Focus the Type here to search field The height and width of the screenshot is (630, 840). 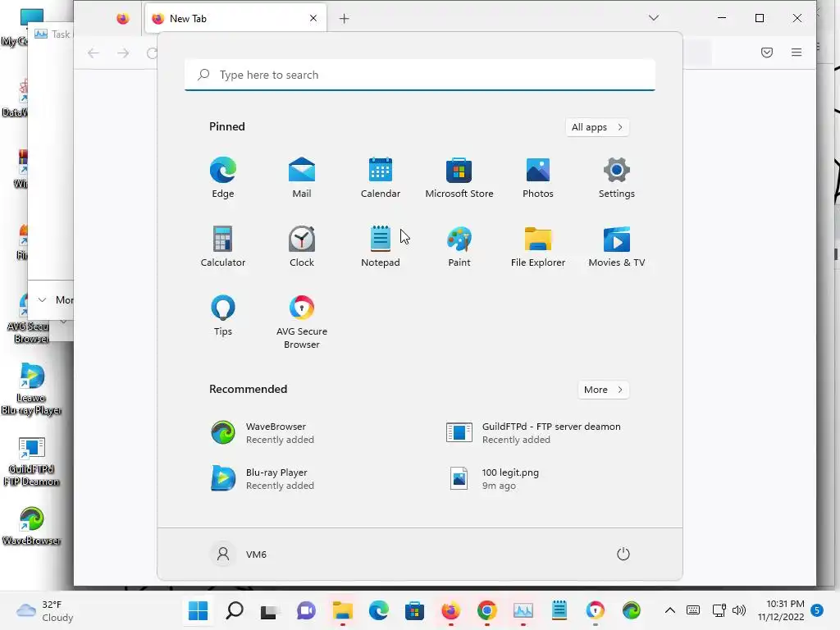(x=420, y=75)
